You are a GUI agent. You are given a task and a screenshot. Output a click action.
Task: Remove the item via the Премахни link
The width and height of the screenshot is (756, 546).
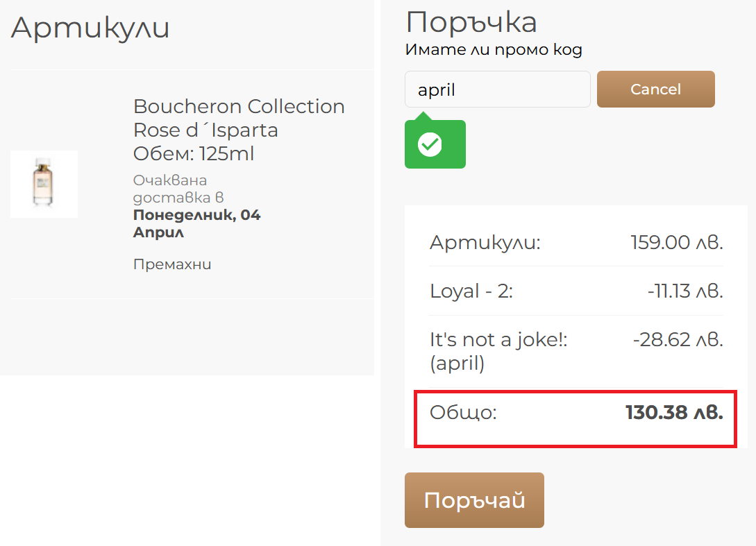tap(172, 264)
